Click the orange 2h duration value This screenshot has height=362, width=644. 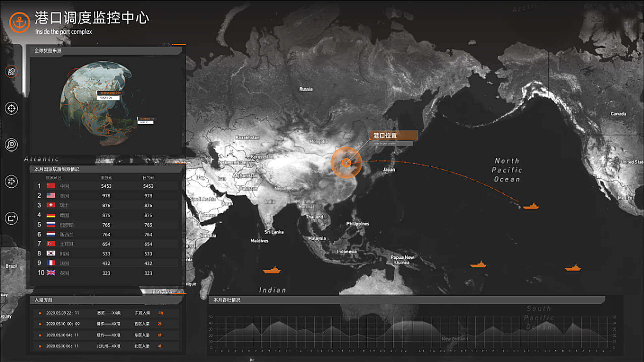tap(160, 324)
